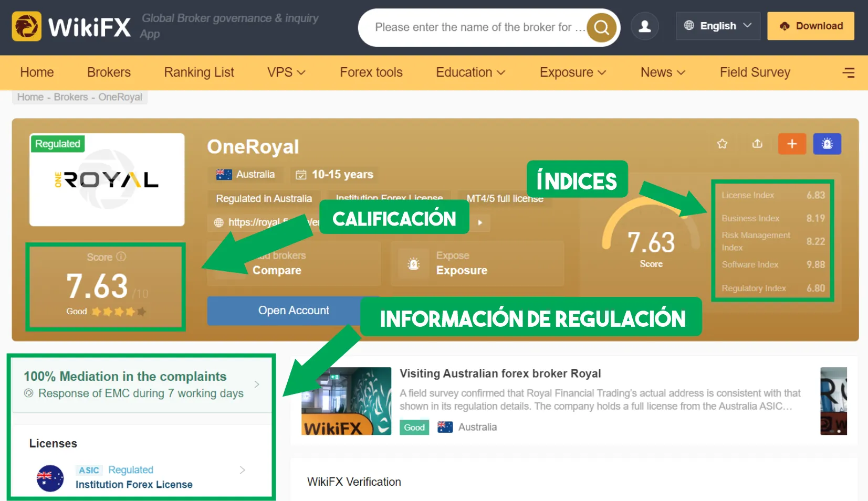Viewport: 868px width, 501px height.
Task: Open the 100% Mediation chevron arrow
Action: point(257,384)
